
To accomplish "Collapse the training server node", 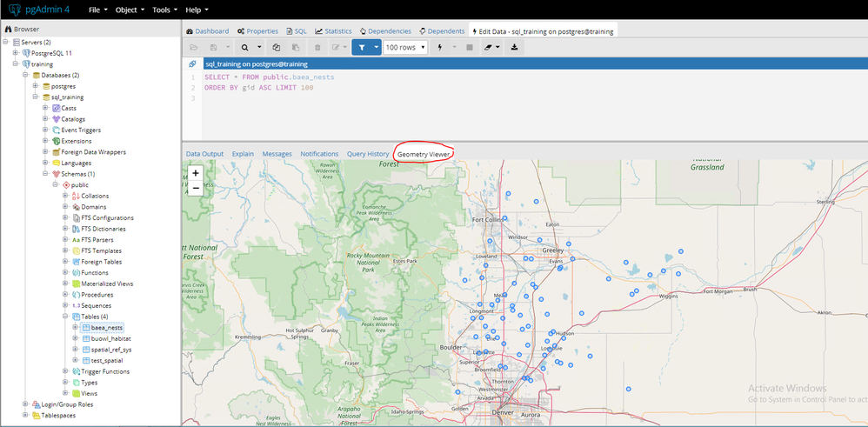I will [x=16, y=63].
